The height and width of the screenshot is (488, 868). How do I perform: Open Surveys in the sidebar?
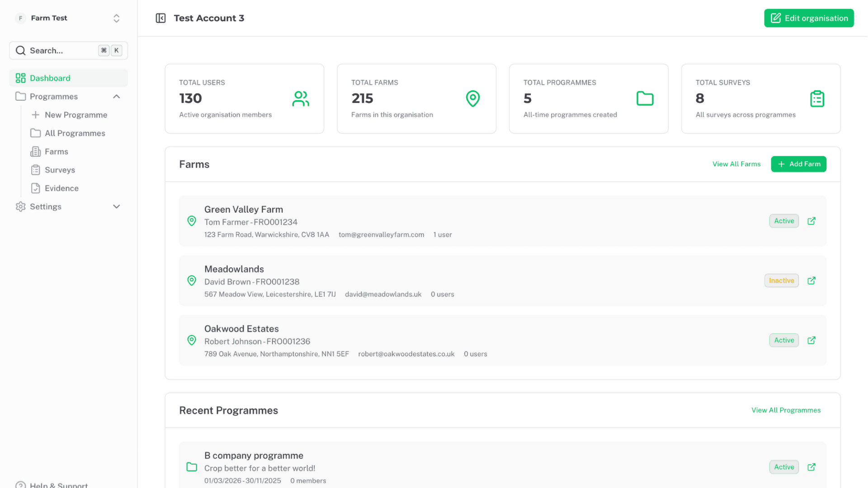[60, 170]
